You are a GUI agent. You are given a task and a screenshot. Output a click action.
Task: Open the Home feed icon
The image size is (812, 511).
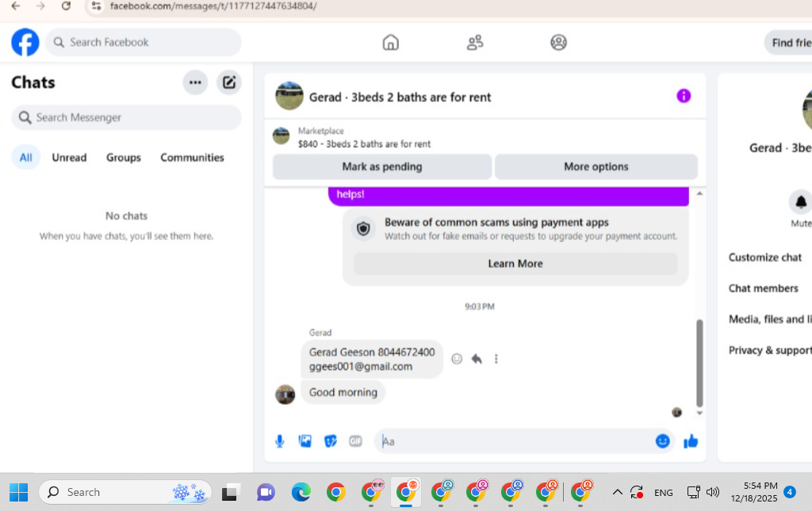pyautogui.click(x=390, y=43)
